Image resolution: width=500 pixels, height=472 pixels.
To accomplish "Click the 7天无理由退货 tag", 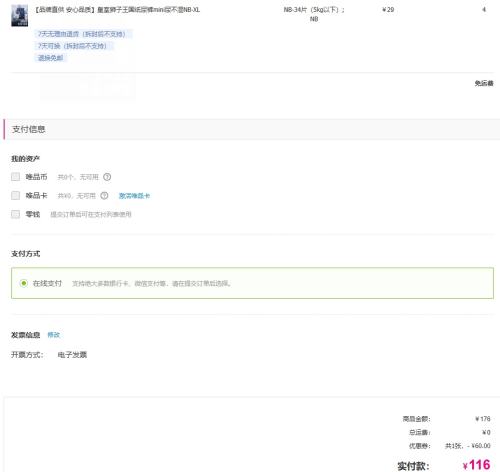I will point(82,34).
